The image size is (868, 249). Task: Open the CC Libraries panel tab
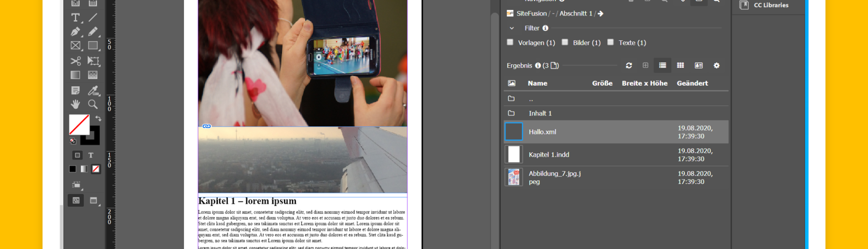[x=770, y=5]
